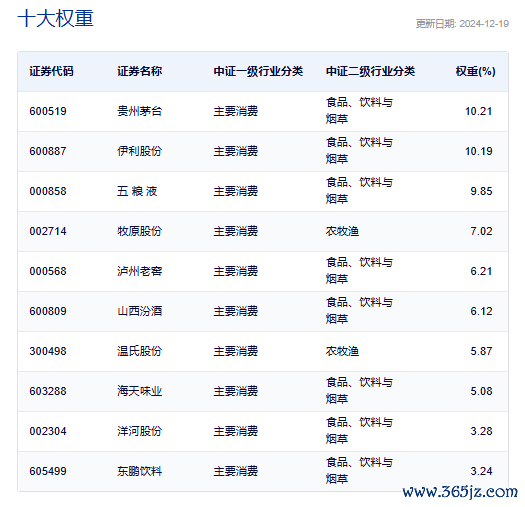Select stock name 伊利股份
Viewport: 525px width, 507px height.
pyautogui.click(x=140, y=151)
